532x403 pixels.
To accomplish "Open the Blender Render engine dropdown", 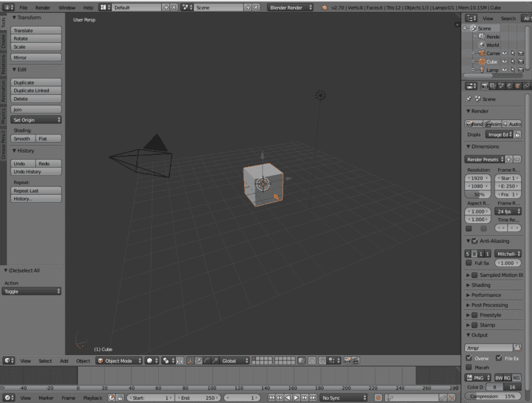I will pos(290,8).
